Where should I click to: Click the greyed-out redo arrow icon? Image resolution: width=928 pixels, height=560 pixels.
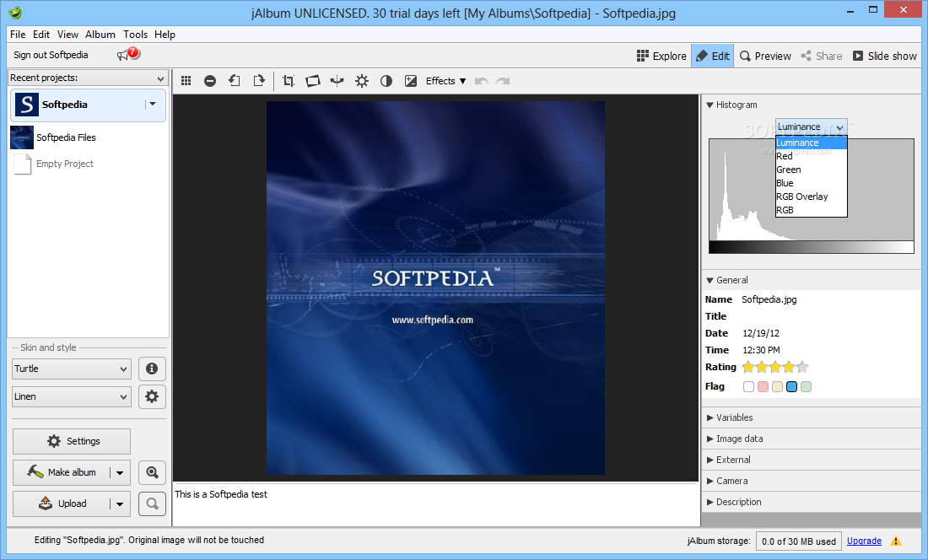coord(503,81)
